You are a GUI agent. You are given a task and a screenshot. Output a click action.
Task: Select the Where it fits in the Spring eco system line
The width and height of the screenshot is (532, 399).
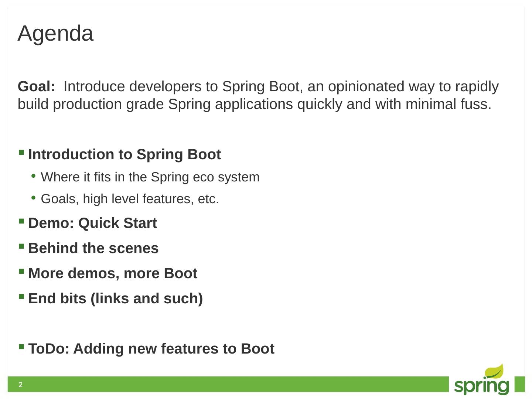tap(150, 177)
